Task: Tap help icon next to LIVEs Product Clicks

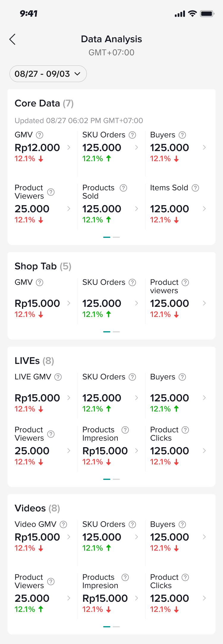Action: coord(185,430)
